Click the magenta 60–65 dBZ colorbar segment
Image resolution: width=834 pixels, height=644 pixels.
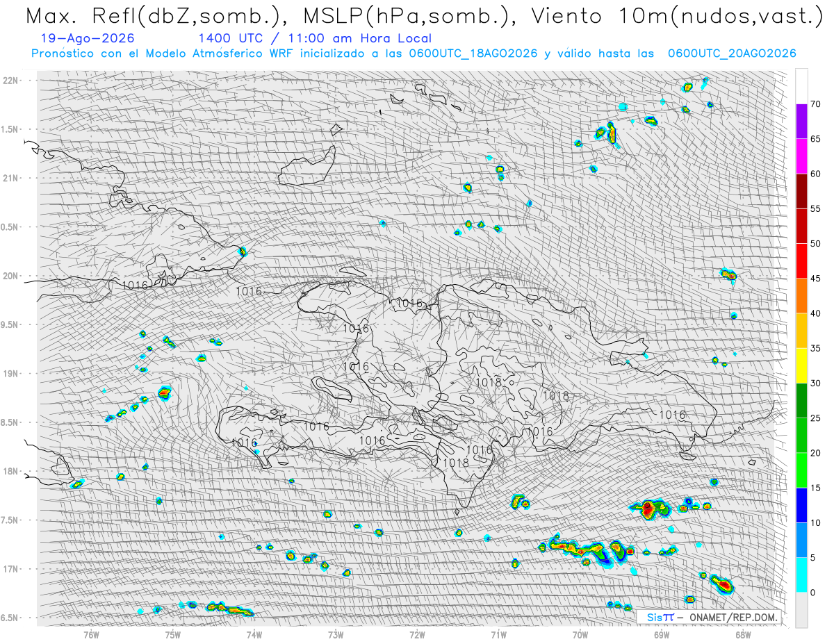tap(801, 156)
